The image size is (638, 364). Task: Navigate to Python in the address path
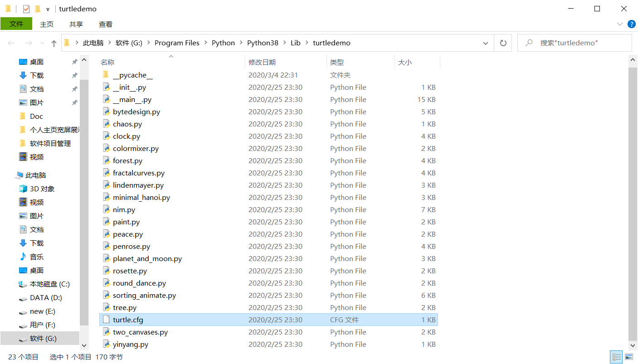(x=223, y=43)
